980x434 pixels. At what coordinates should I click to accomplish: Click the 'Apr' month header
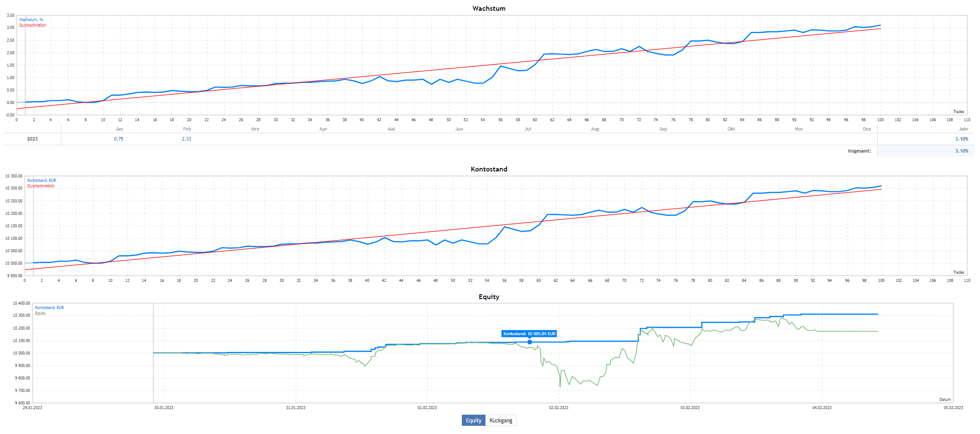[323, 129]
